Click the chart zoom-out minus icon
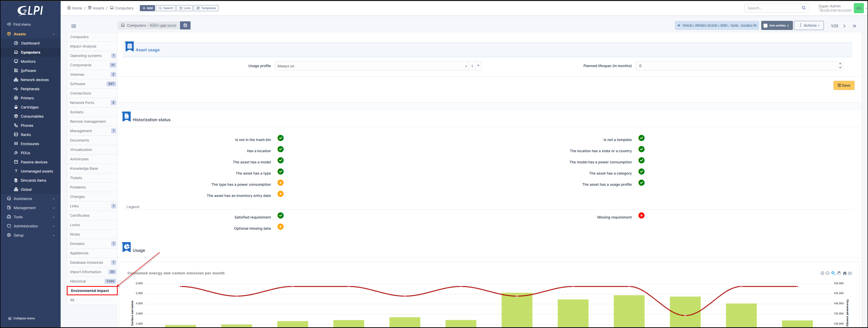This screenshot has height=328, width=868. [828, 273]
